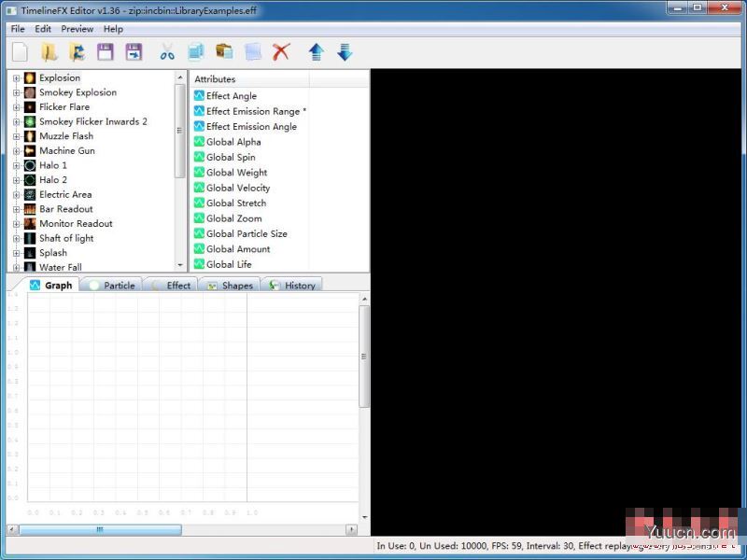Create a new effect library
Image resolution: width=747 pixels, height=560 pixels.
point(19,52)
